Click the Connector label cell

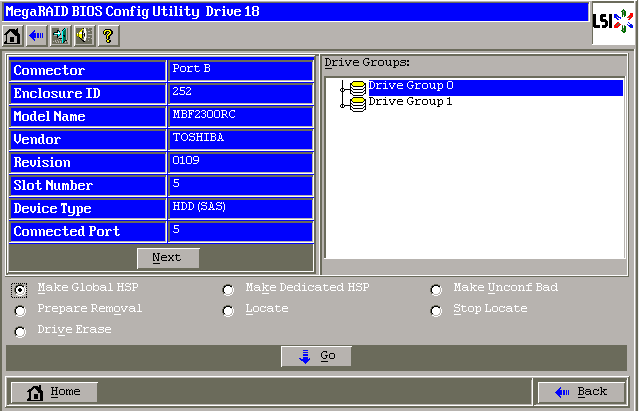click(88, 70)
